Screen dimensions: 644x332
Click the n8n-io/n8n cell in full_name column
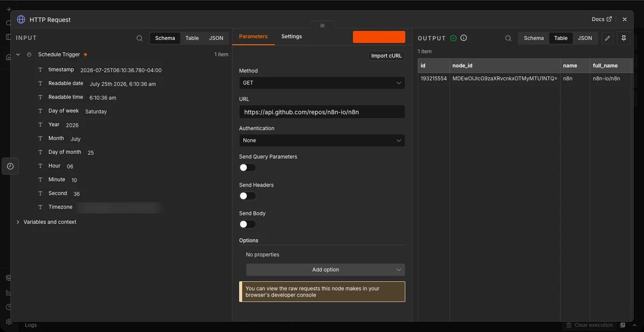click(606, 78)
